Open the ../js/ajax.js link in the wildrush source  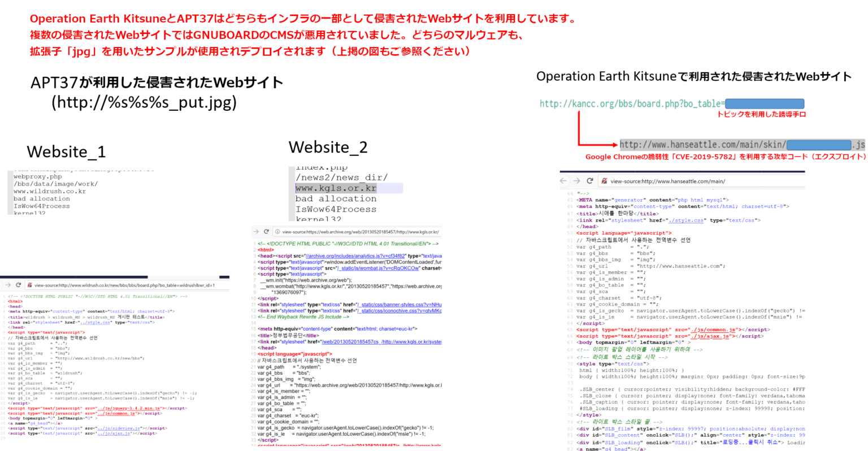tap(114, 433)
